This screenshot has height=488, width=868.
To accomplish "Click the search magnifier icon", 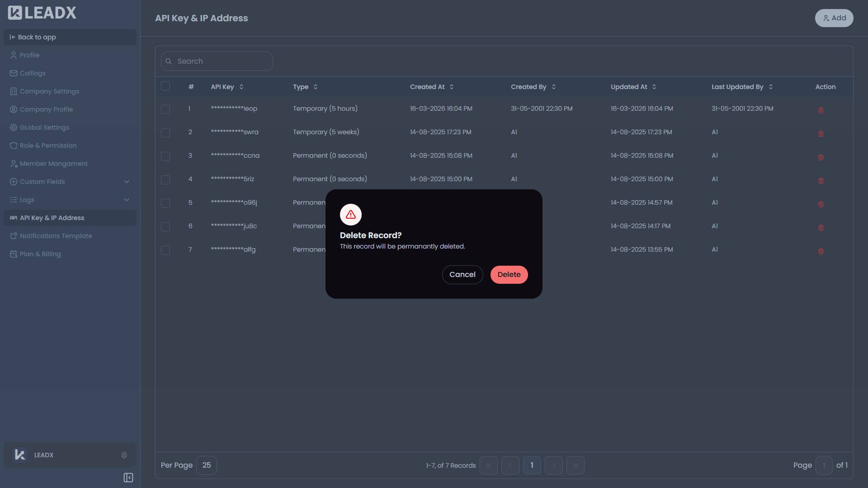I will [169, 61].
